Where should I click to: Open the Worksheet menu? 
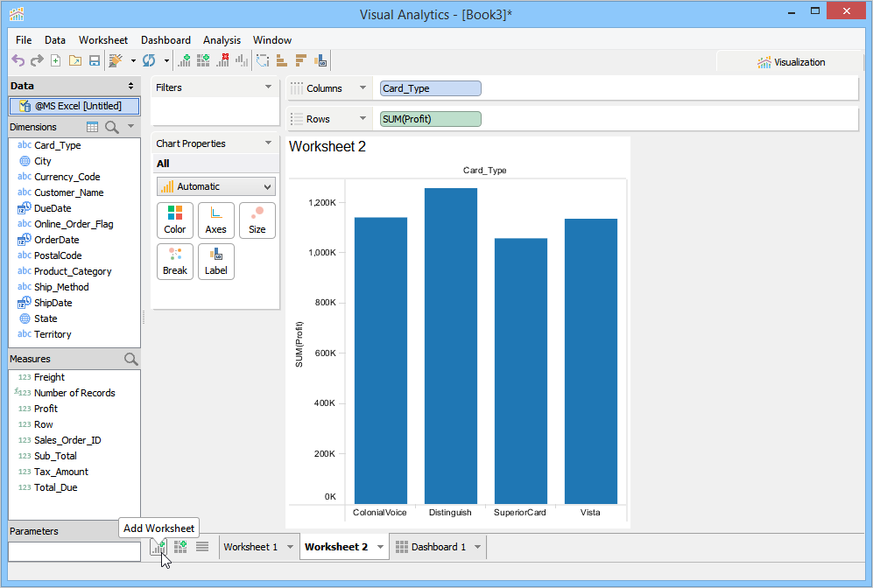(103, 40)
